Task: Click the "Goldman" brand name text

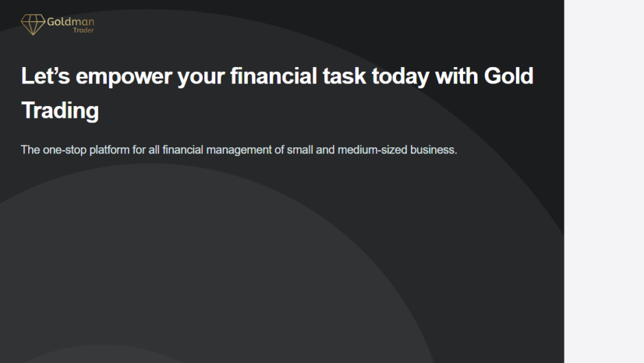Action: (x=71, y=22)
